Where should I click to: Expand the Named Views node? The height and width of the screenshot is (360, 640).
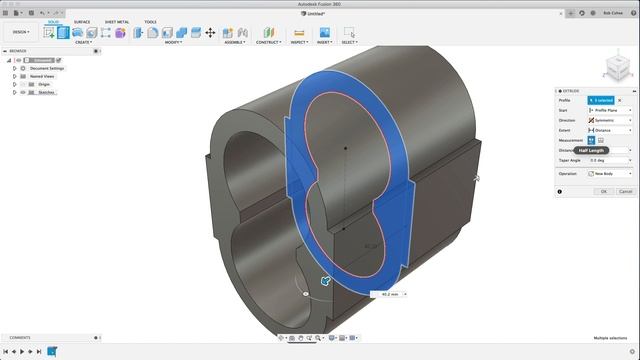pyautogui.click(x=15, y=76)
